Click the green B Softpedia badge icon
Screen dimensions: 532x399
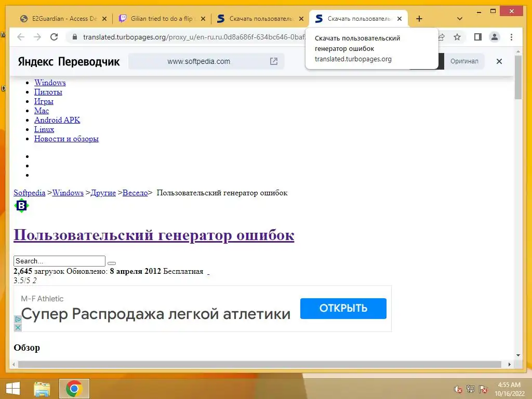coord(21,206)
